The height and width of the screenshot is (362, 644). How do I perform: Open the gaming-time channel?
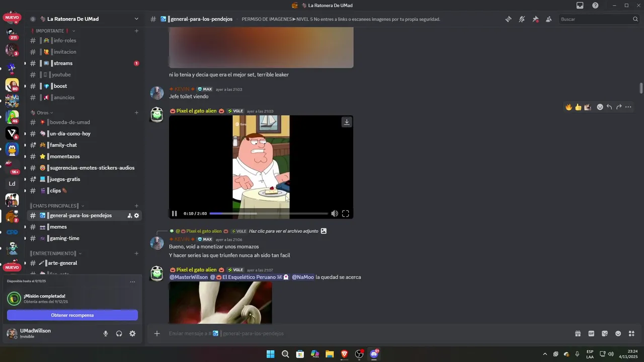(x=84, y=238)
